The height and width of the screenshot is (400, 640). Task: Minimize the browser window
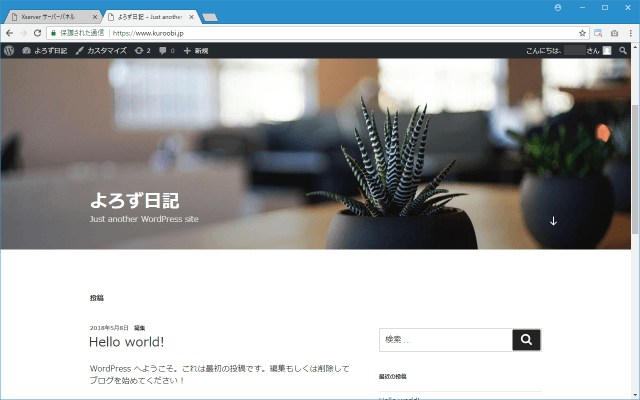click(582, 7)
